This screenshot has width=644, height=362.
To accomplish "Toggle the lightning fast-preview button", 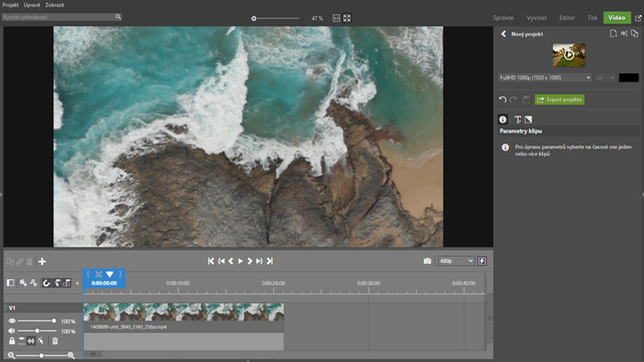I will click(482, 261).
